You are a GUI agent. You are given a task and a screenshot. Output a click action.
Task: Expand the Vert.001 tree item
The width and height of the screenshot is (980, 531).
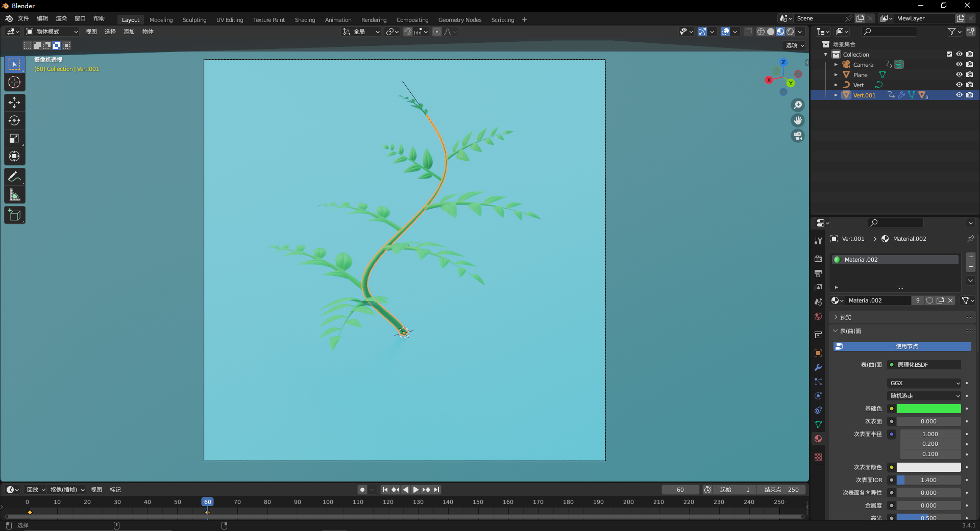pos(836,95)
